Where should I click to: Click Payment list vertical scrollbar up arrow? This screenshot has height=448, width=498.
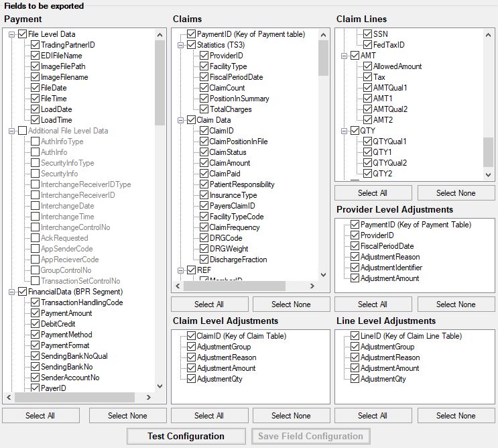(x=160, y=35)
